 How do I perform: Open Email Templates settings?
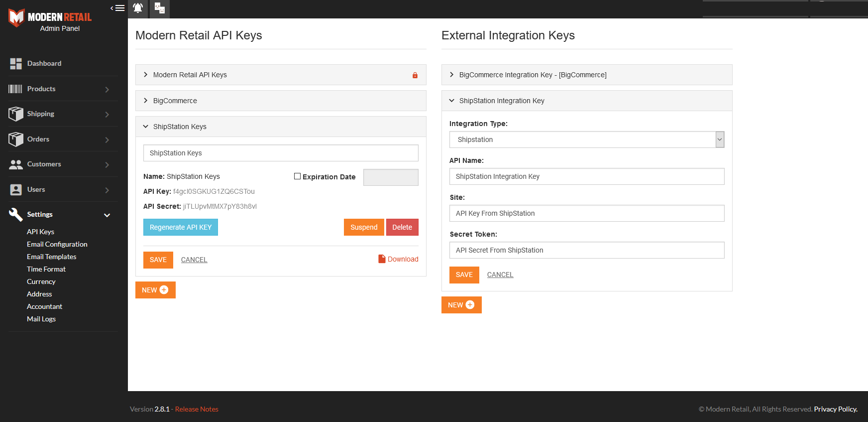pyautogui.click(x=52, y=257)
